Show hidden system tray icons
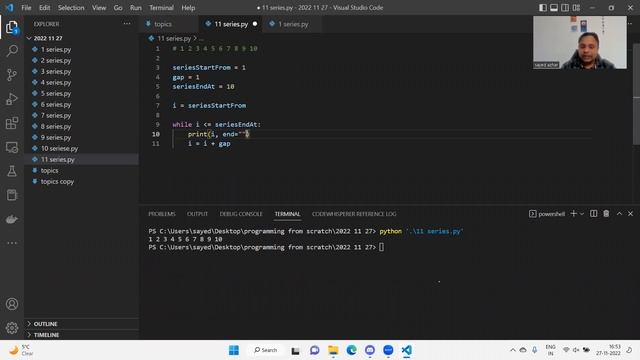This screenshot has height=360, width=640. (x=513, y=350)
